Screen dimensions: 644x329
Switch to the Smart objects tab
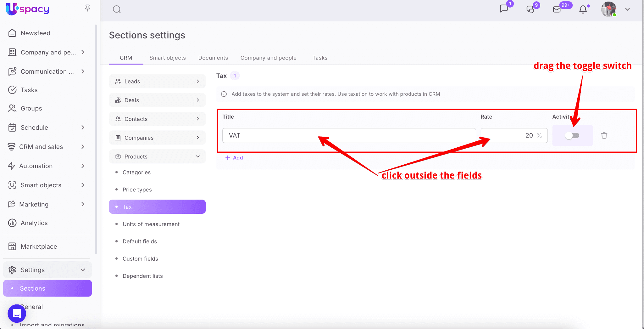coord(167,58)
